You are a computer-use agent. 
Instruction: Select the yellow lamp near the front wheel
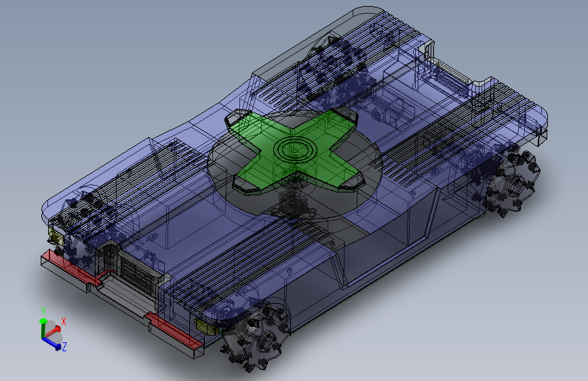(x=208, y=326)
